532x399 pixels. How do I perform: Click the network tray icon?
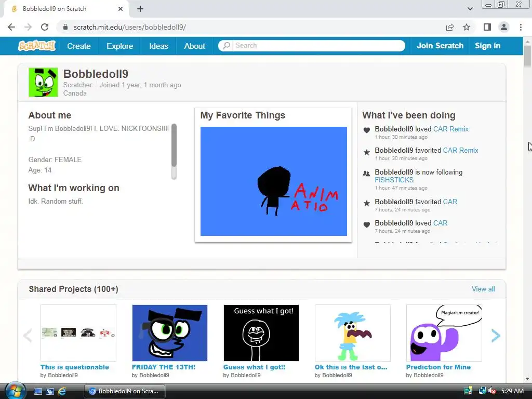point(482,391)
